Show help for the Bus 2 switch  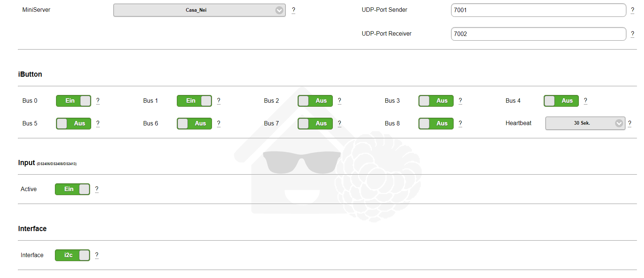339,100
